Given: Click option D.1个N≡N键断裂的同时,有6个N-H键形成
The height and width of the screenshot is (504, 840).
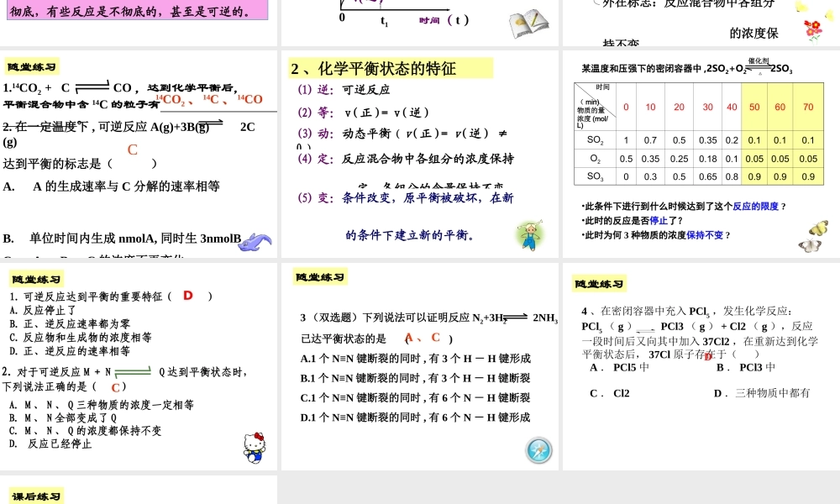Looking at the screenshot, I should [x=415, y=417].
